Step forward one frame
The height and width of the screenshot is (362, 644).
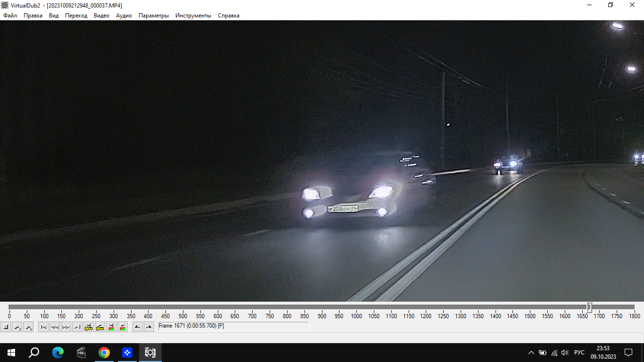(66, 327)
